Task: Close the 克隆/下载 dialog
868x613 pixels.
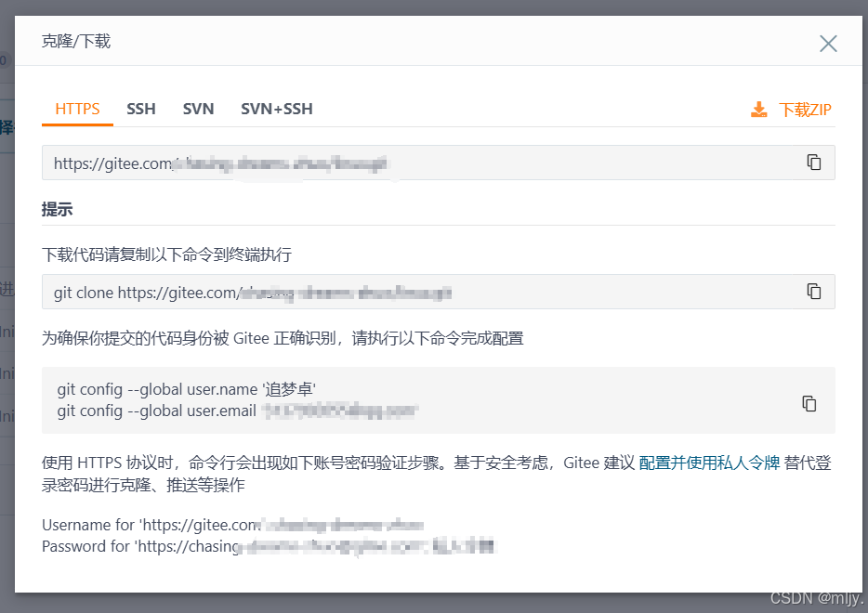Action: pos(827,44)
